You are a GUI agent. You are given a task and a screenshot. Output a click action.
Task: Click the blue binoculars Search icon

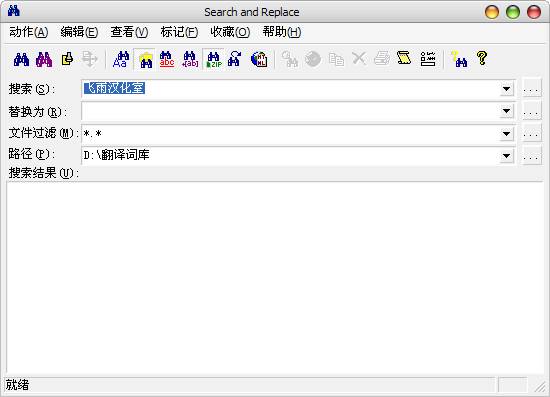click(x=21, y=59)
